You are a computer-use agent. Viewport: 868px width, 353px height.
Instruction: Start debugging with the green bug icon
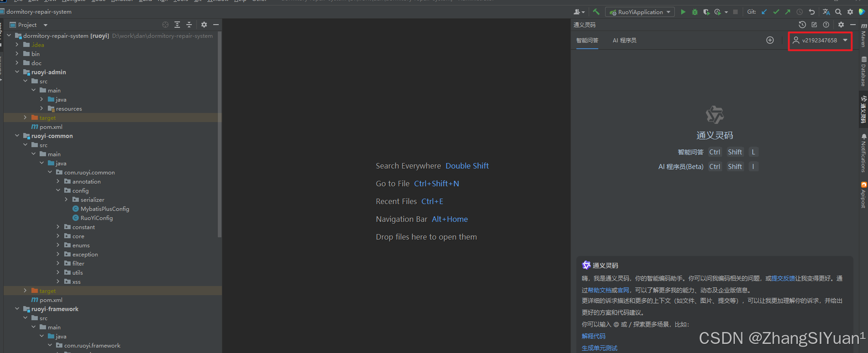tap(694, 12)
